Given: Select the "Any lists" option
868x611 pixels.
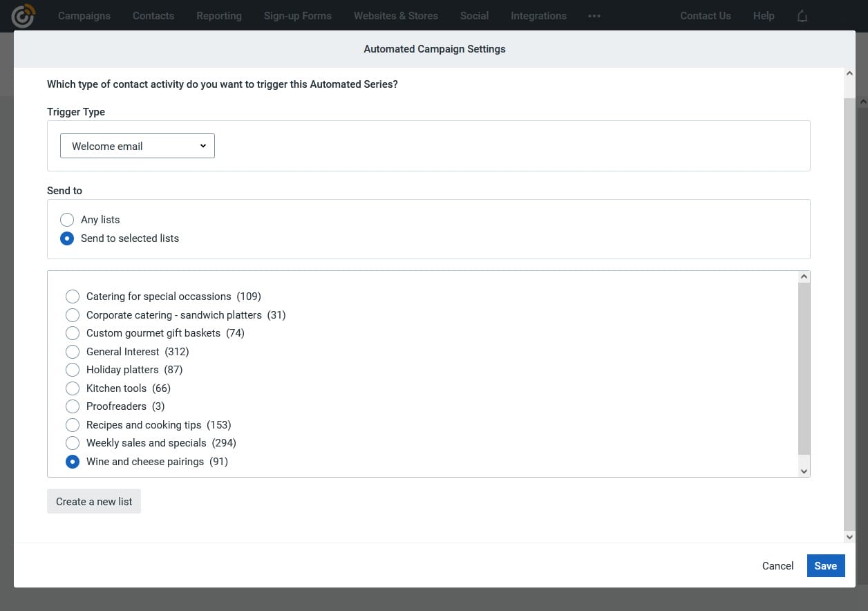Looking at the screenshot, I should pos(67,219).
